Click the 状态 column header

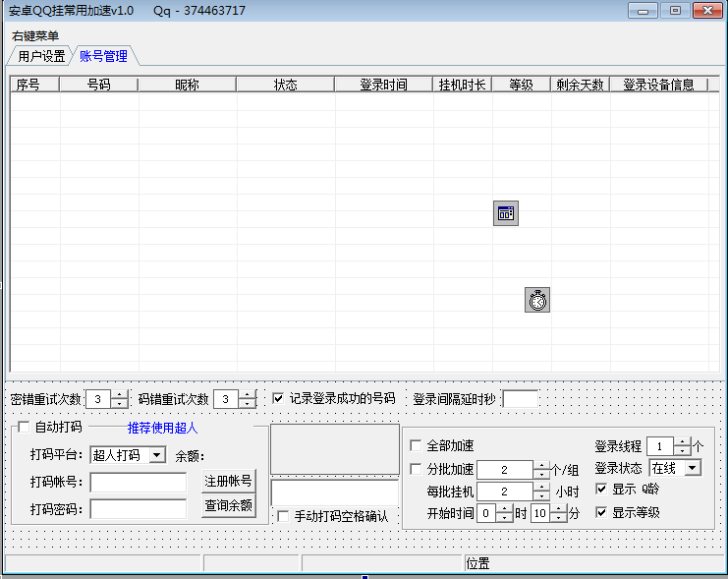(285, 86)
